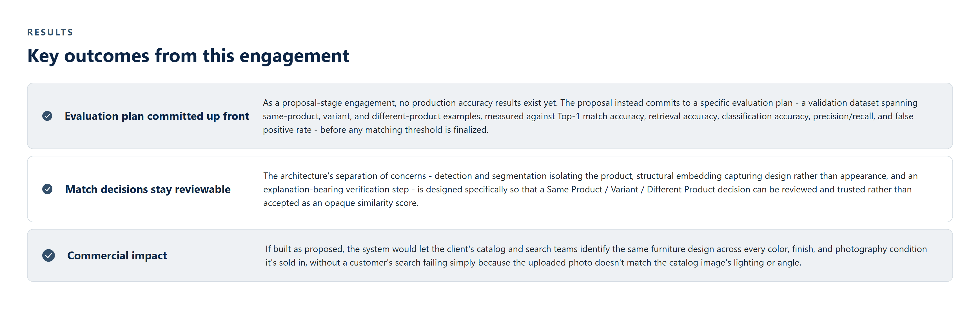The width and height of the screenshot is (980, 310).
Task: Click the paragraph starting If built as proposed
Action: point(596,256)
